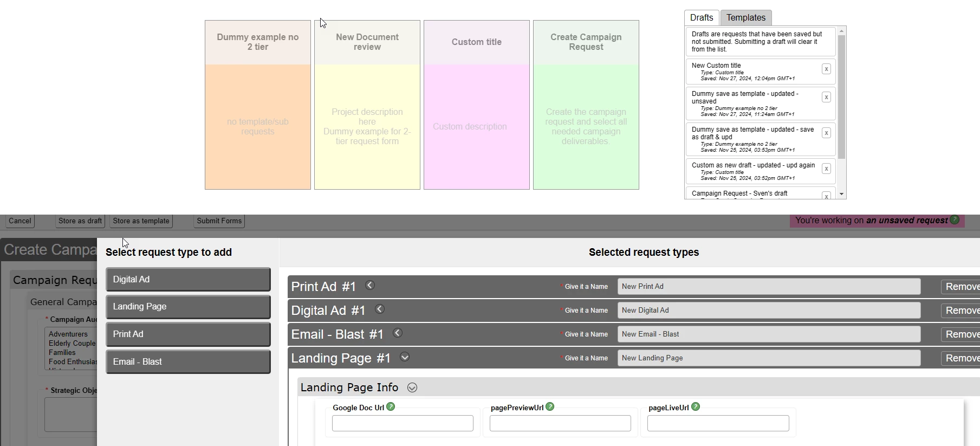Delete the New Custom title draft
Screen dimensions: 980x446
(826, 69)
